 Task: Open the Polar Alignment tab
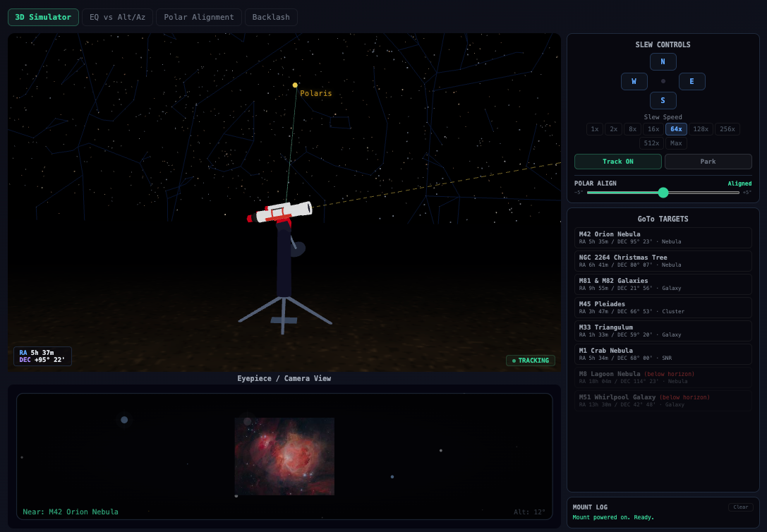coord(198,17)
